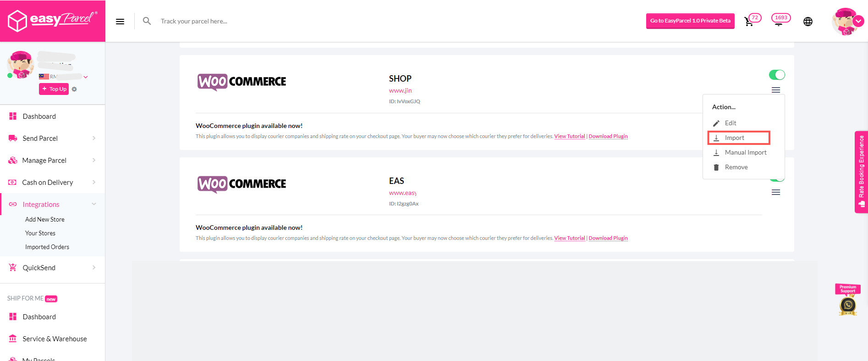Click the EasyParcel logo
This screenshot has width=868, height=361.
point(53,20)
